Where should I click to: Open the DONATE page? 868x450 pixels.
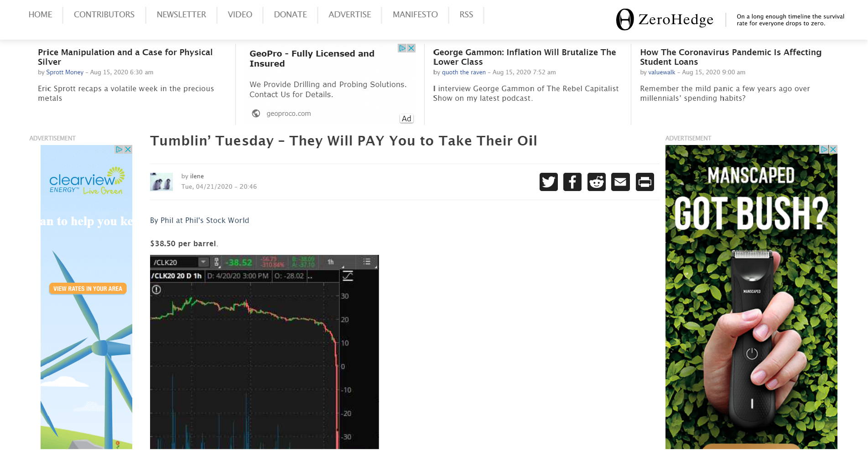click(290, 15)
